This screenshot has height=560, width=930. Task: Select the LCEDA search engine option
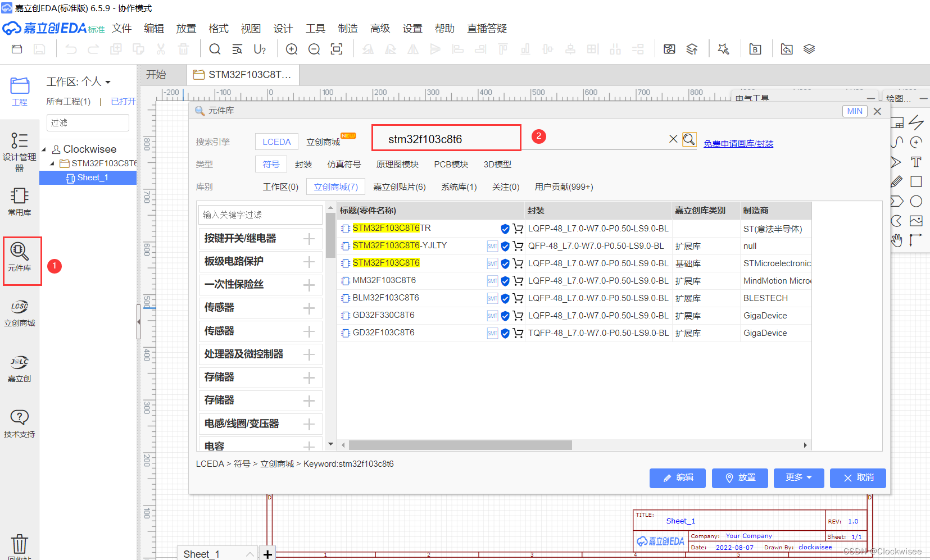276,142
